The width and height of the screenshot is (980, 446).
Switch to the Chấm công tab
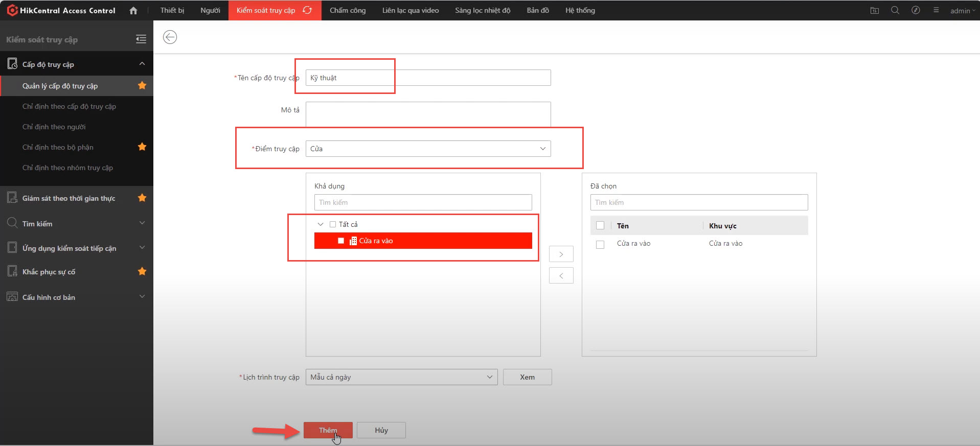pyautogui.click(x=348, y=10)
